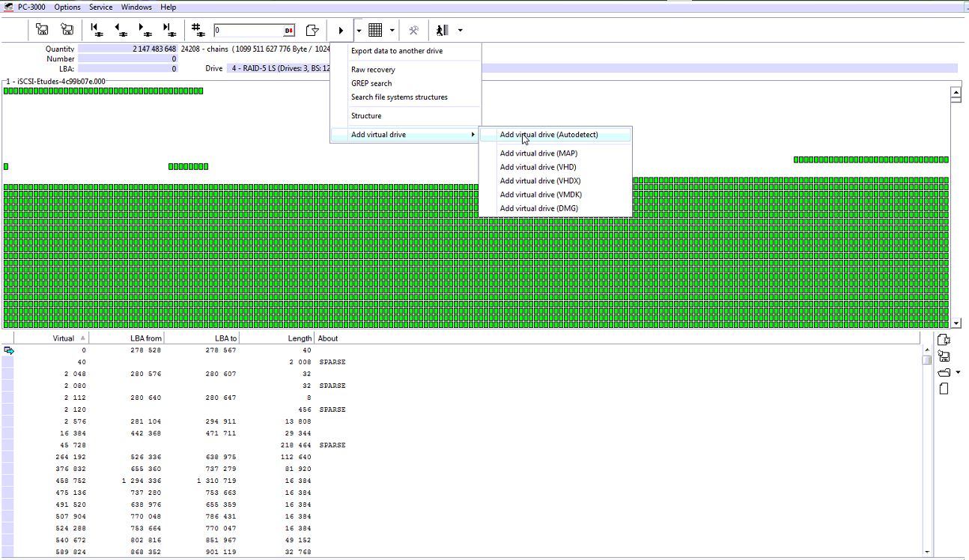Open the PC-3000 menu
969x560 pixels.
pos(31,7)
